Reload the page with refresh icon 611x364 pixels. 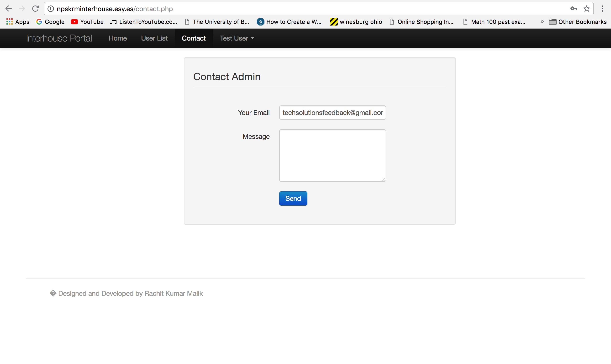(35, 9)
